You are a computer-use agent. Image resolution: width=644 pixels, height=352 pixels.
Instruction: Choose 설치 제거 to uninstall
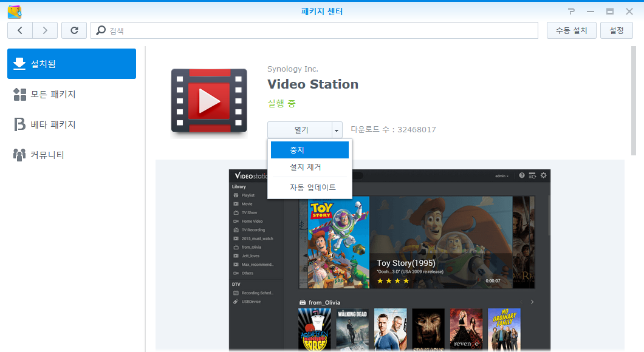click(x=310, y=167)
